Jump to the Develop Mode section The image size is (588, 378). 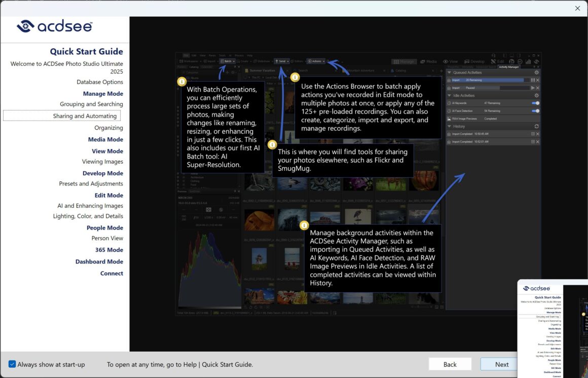point(103,173)
